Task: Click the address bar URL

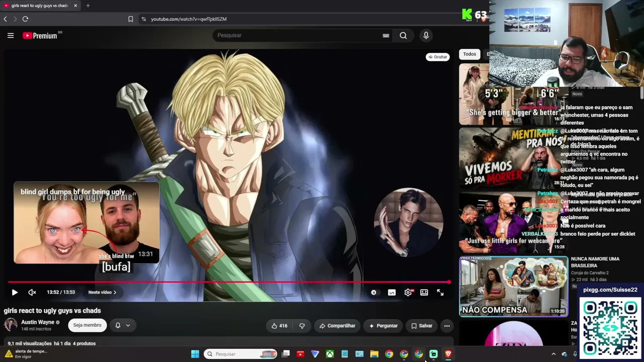Action: [189, 19]
